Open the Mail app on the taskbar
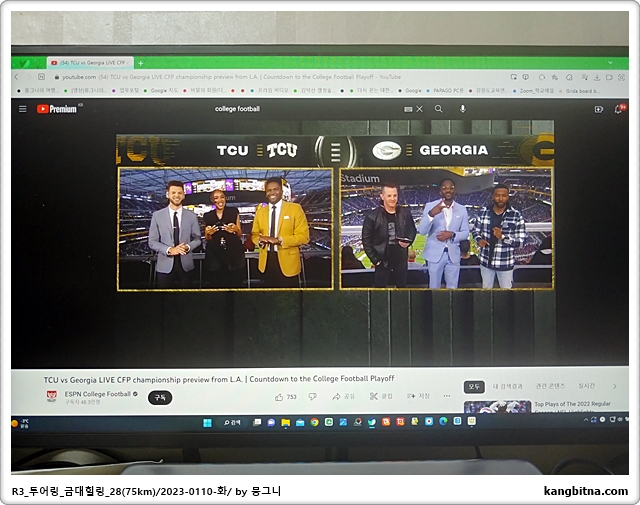The image size is (640, 505). tap(300, 422)
